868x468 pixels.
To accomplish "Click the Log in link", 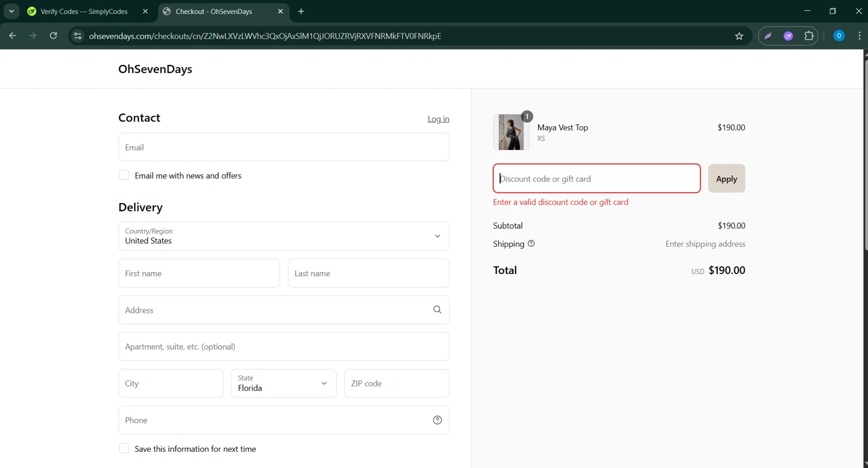I will click(439, 119).
